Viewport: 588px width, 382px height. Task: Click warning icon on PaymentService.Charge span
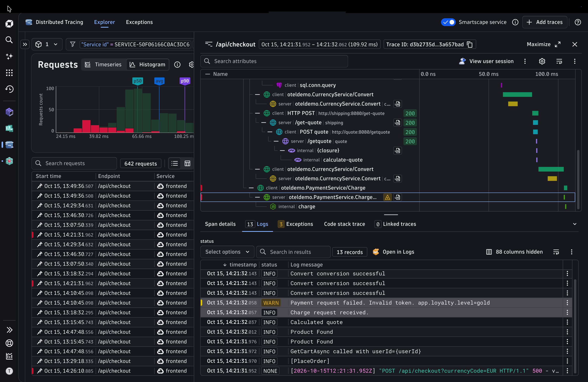387,197
